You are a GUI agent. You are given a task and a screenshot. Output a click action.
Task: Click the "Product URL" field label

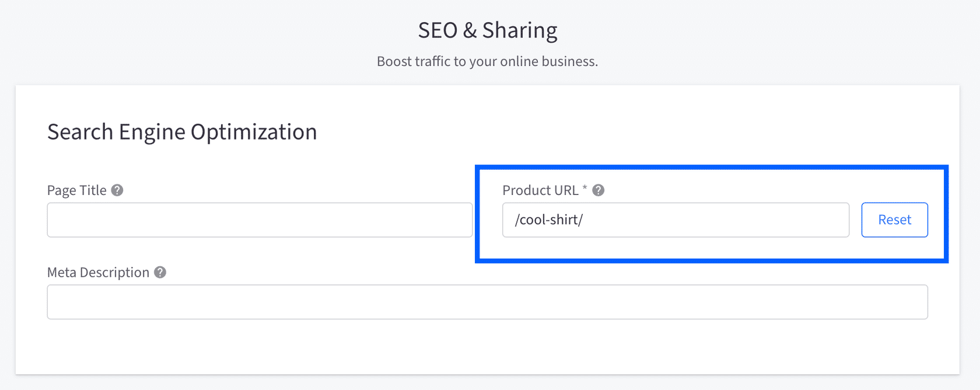[x=540, y=190]
